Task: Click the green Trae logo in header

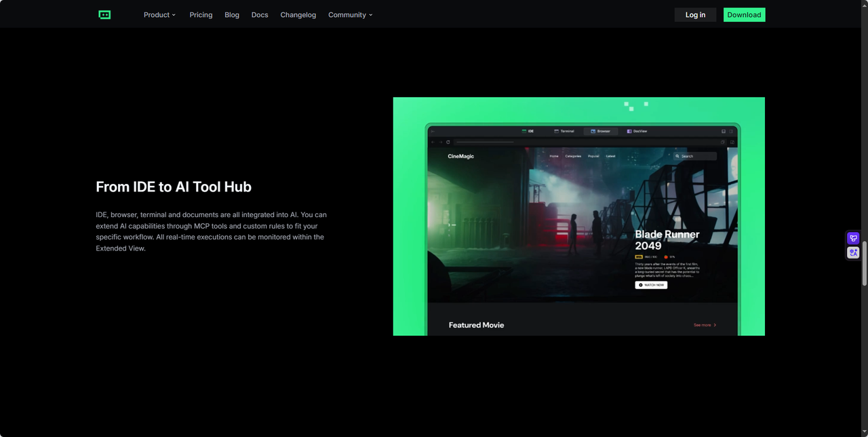Action: point(104,15)
